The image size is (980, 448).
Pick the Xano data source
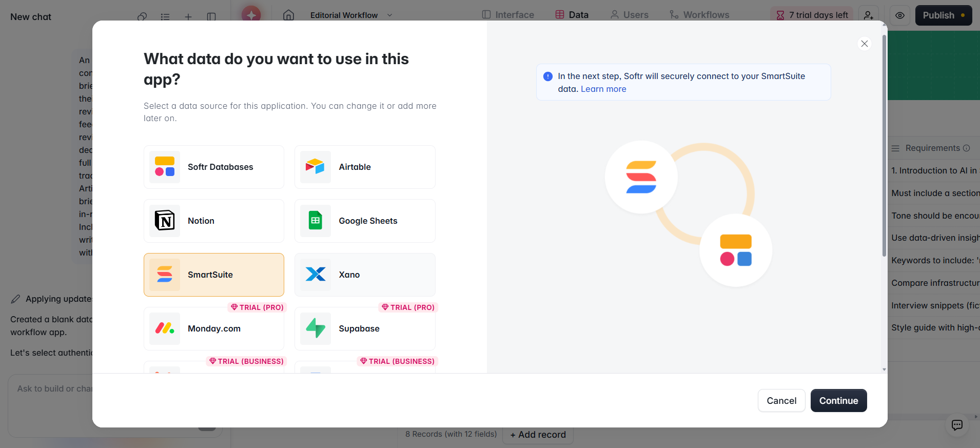365,275
